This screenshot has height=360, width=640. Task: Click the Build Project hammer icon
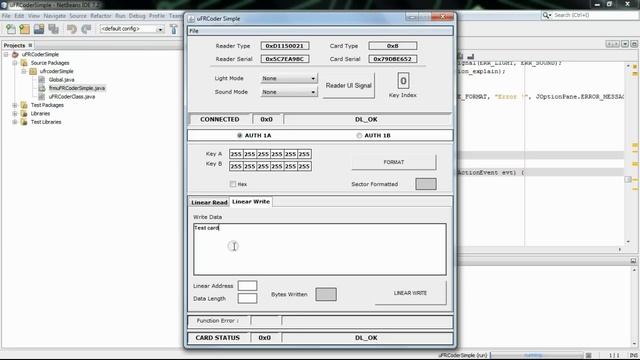pyautogui.click(x=173, y=29)
